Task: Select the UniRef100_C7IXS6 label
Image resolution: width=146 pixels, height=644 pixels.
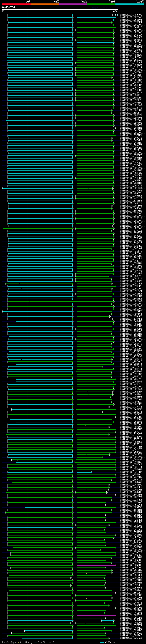Action: (131, 366)
